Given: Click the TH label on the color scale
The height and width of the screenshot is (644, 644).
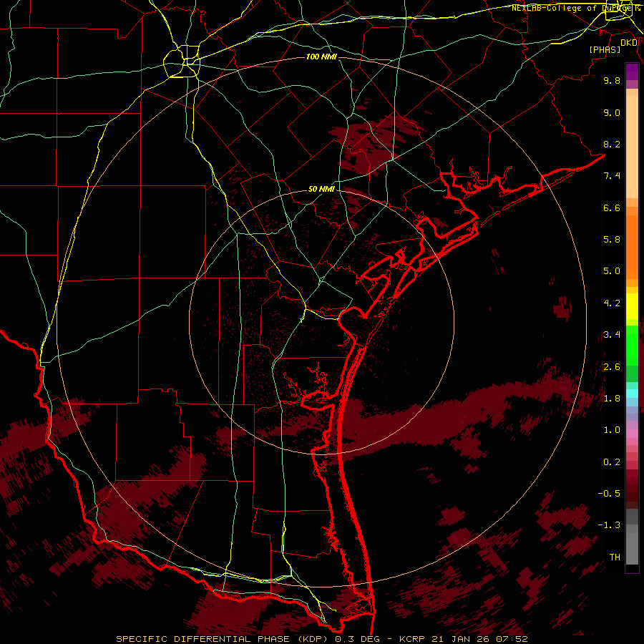Looking at the screenshot, I should (615, 557).
